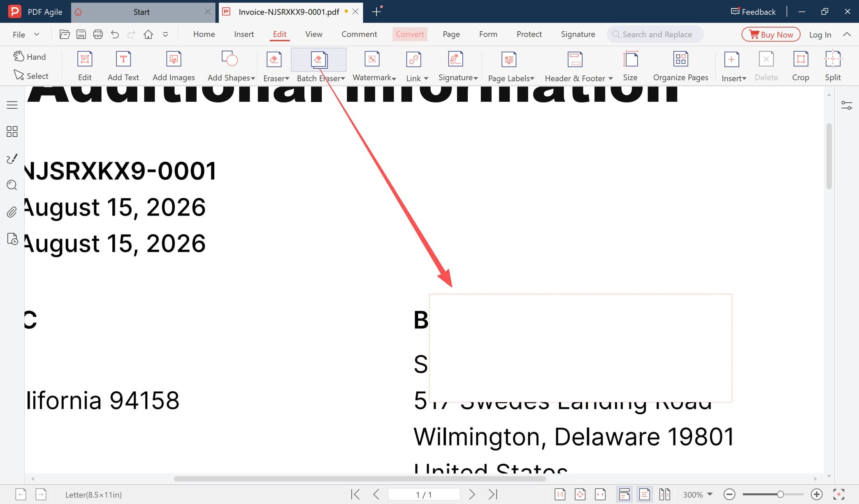The height and width of the screenshot is (504, 859).
Task: Click the Save icon in quick toolbar
Action: pos(81,34)
